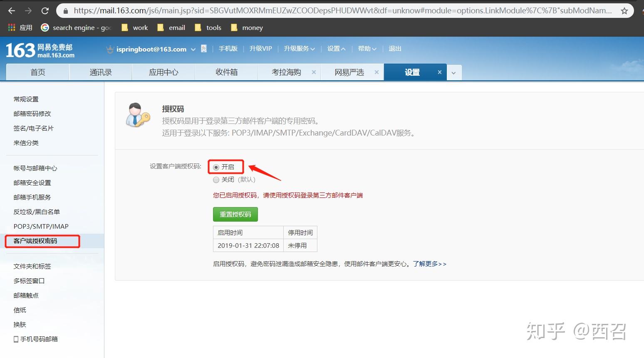Image resolution: width=644 pixels, height=358 pixels.
Task: Open the 帮助 dropdown menu
Action: pyautogui.click(x=367, y=49)
